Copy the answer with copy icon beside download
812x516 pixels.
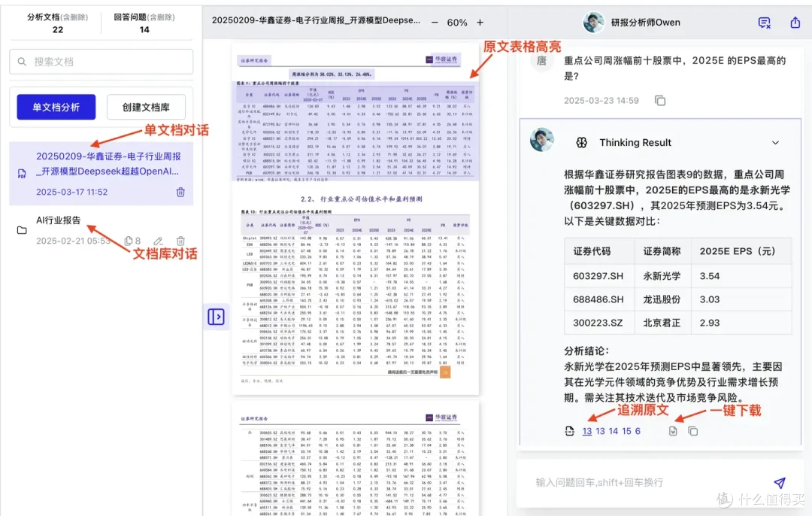[x=693, y=431]
